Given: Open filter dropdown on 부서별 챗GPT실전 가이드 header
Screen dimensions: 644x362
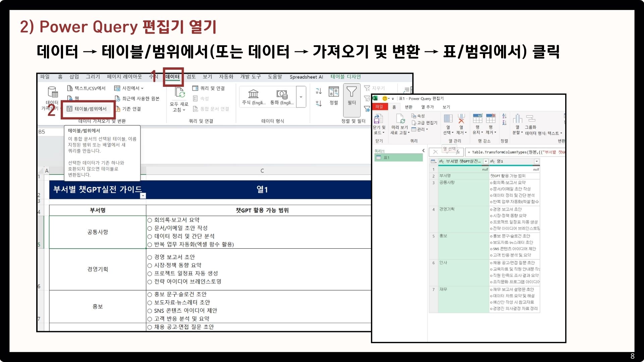Looking at the screenshot, I should [x=143, y=196].
